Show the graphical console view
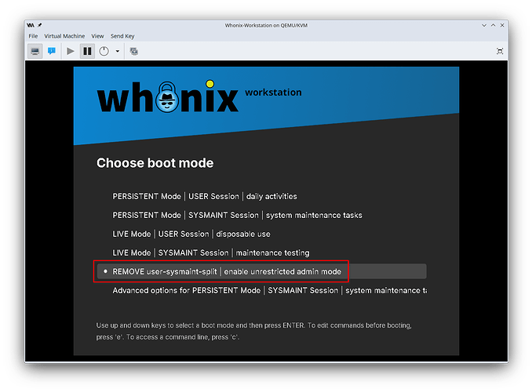Screen dimensions: 532x392 pyautogui.click(x=35, y=51)
